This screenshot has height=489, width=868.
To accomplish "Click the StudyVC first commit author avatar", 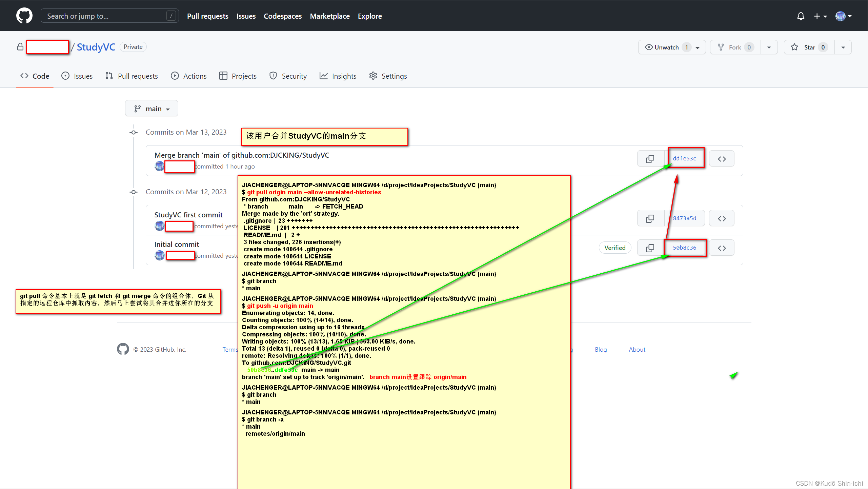I will (160, 226).
